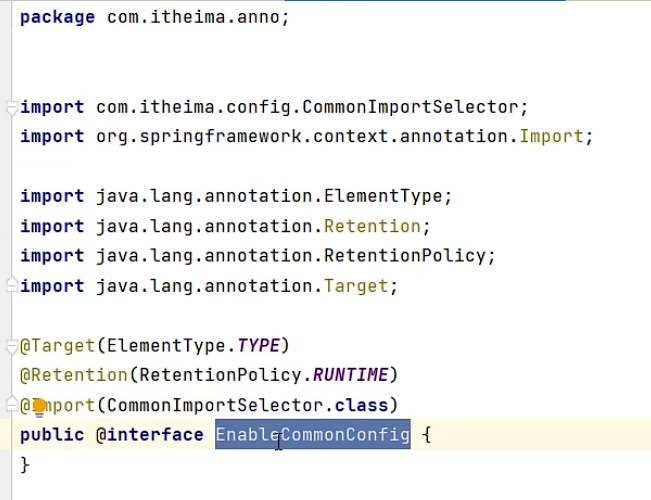
Task: Collapse the import block fold marker
Action: click(12, 107)
